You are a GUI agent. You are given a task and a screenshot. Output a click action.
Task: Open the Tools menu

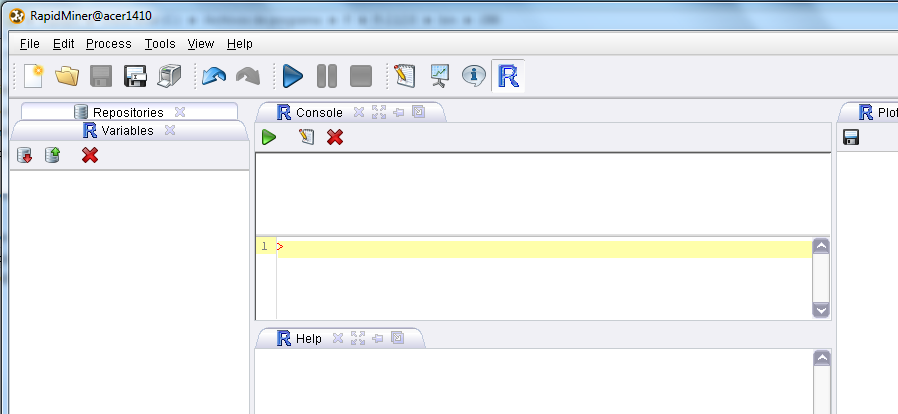coord(159,44)
